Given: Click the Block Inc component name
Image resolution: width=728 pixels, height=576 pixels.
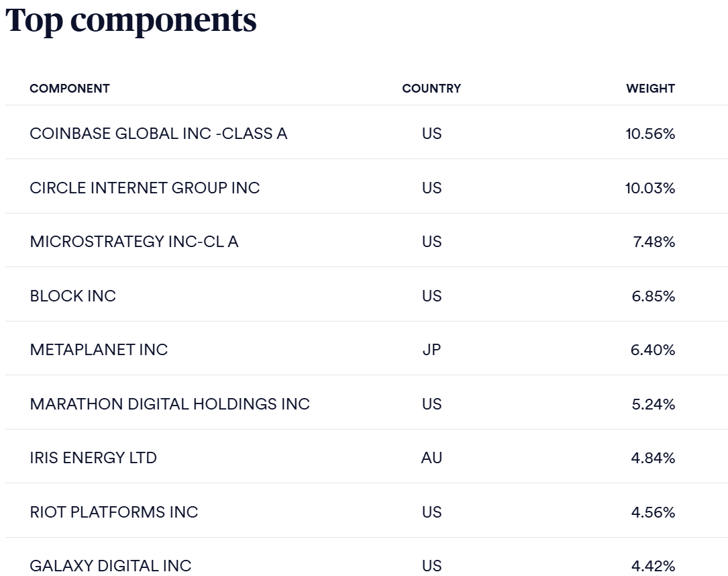Looking at the screenshot, I should tap(73, 296).
